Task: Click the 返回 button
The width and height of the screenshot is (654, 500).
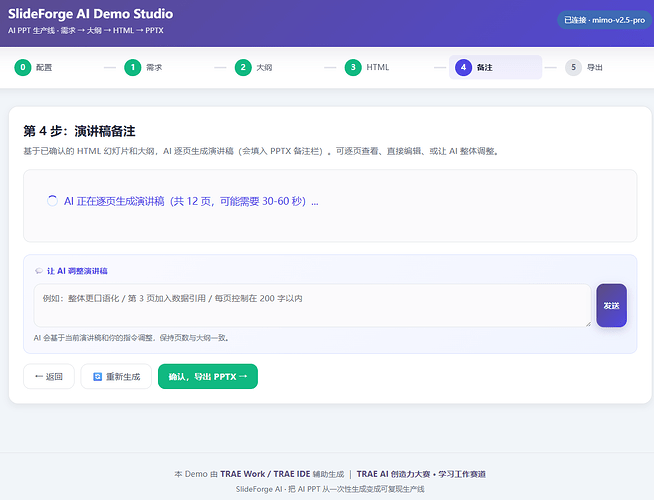Action: pyautogui.click(x=49, y=377)
